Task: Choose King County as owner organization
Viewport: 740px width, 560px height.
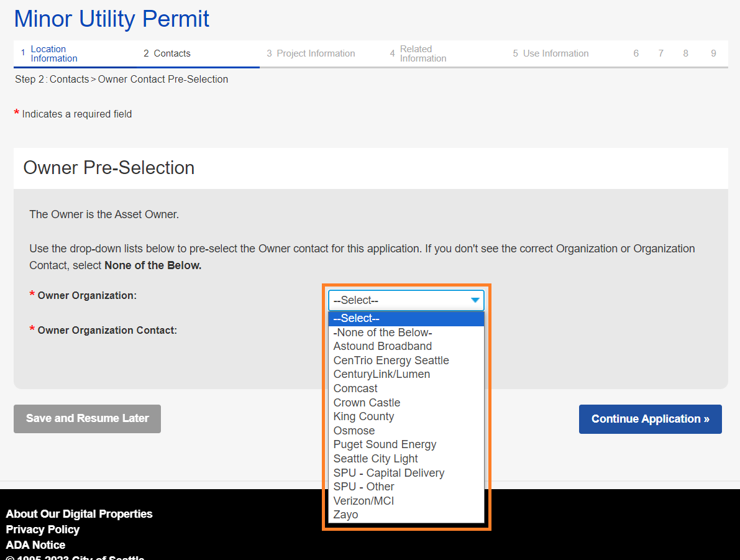Action: point(363,416)
